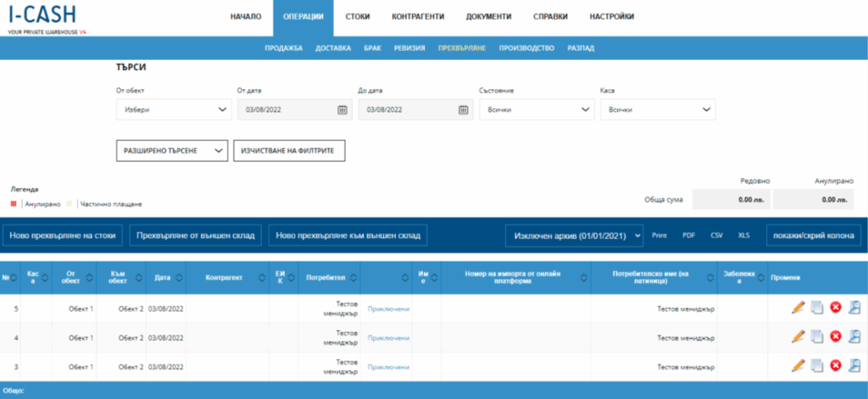The image size is (868, 399).
Task: Expand the 'Разширено търсене' dropdown
Action: 172,150
